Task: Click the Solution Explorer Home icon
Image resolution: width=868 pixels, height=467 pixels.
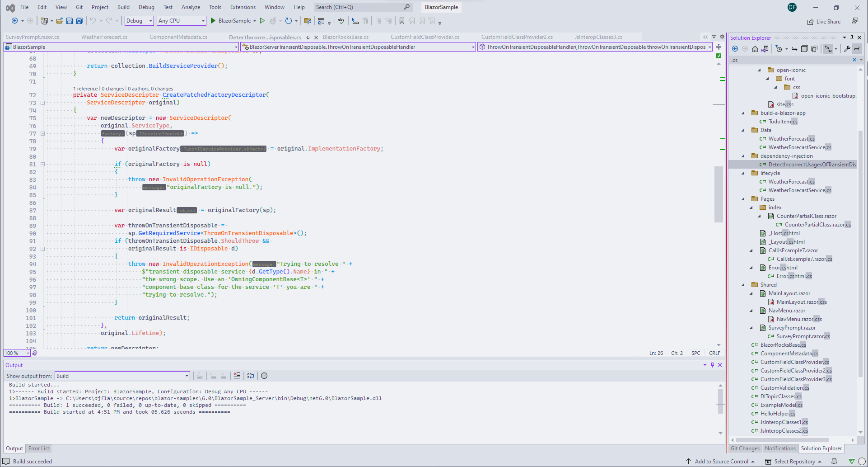Action: pos(755,49)
